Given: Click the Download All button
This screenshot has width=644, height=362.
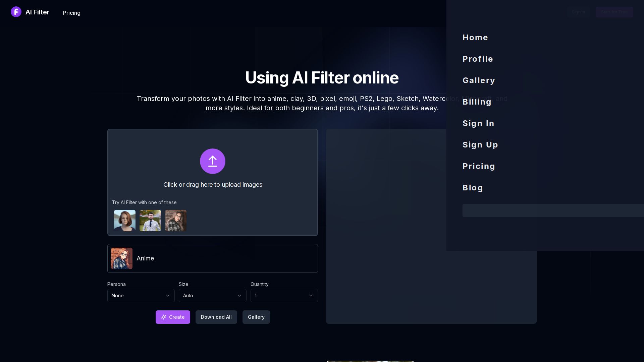Looking at the screenshot, I should pos(216,317).
